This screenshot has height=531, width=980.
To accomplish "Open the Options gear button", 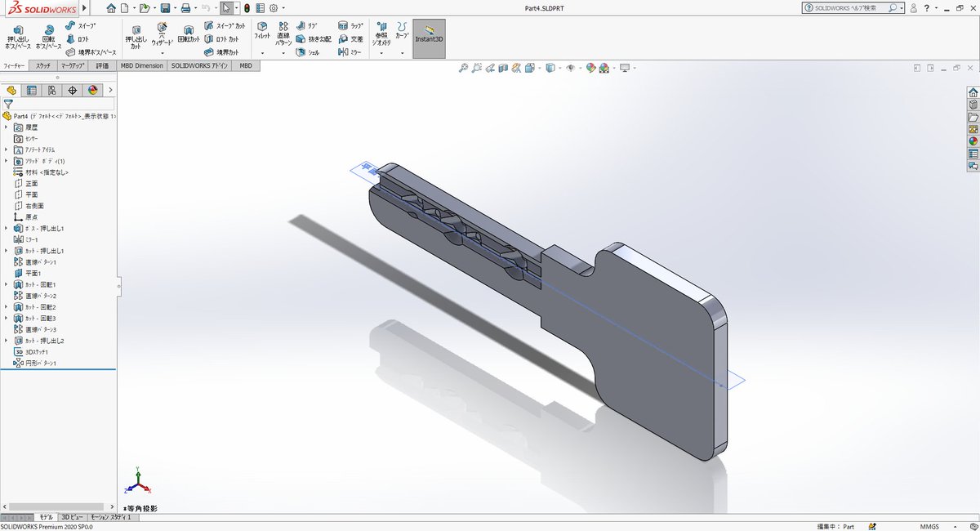I will 274,8.
